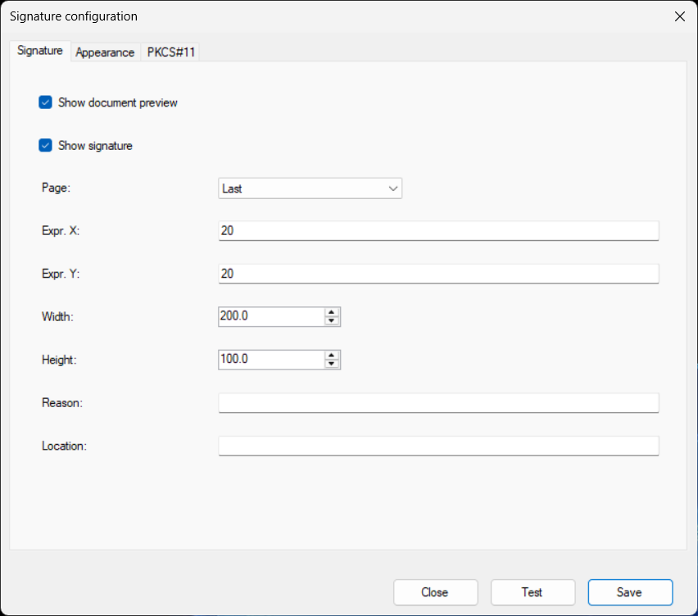This screenshot has height=616, width=698.
Task: Save the signature configuration
Action: (630, 592)
